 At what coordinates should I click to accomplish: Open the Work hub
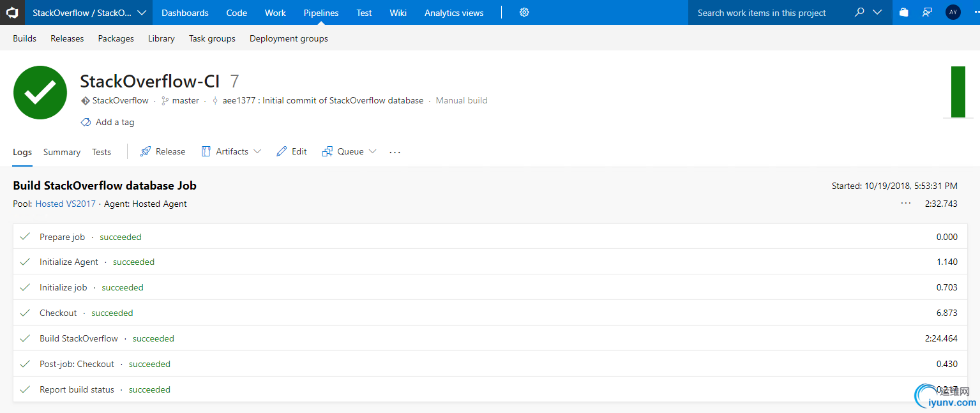(275, 13)
